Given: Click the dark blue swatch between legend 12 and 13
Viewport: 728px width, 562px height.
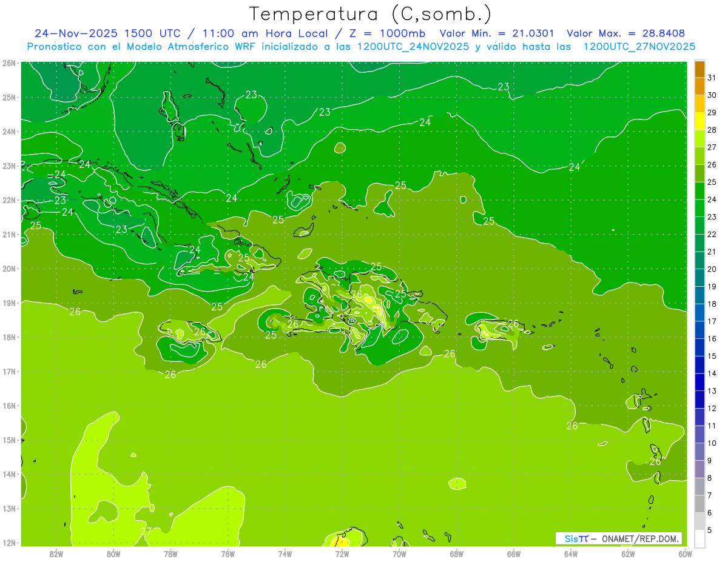Looking at the screenshot, I should [x=700, y=400].
